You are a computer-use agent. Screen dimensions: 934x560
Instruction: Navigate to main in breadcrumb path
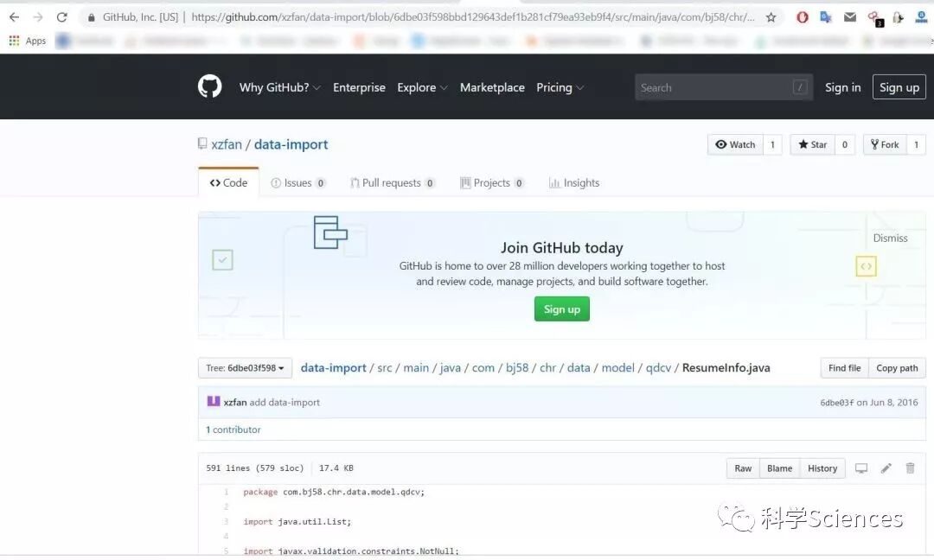416,368
